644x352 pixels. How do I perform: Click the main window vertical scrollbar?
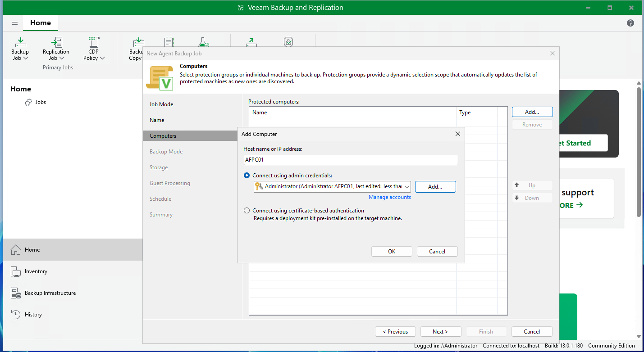coord(639,153)
